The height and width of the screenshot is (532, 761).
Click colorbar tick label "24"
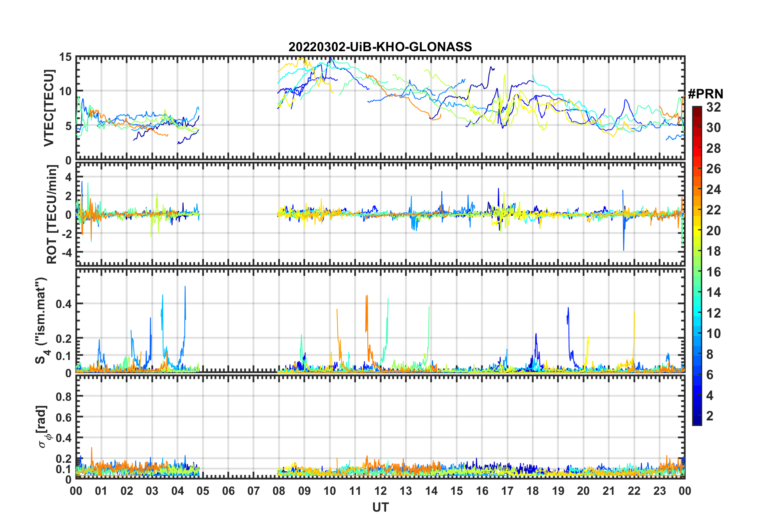pos(713,189)
